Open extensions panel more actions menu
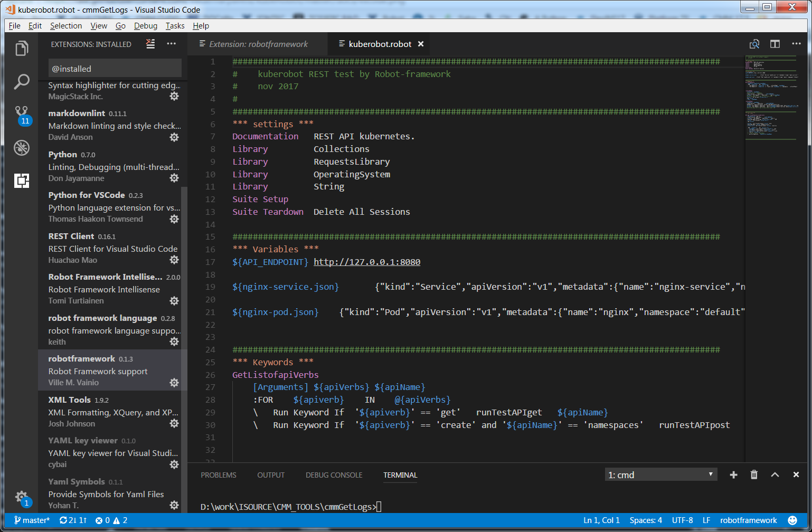This screenshot has width=812, height=532. [x=172, y=44]
